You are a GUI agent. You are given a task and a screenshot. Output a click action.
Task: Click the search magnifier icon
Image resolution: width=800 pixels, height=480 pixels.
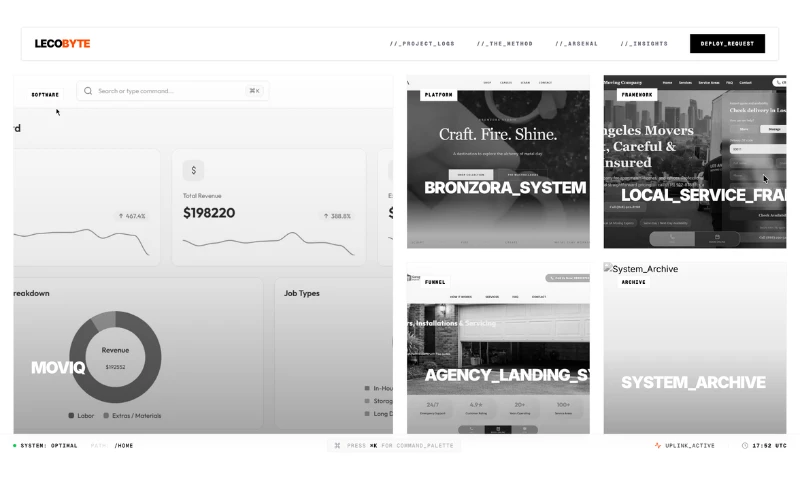coord(88,91)
